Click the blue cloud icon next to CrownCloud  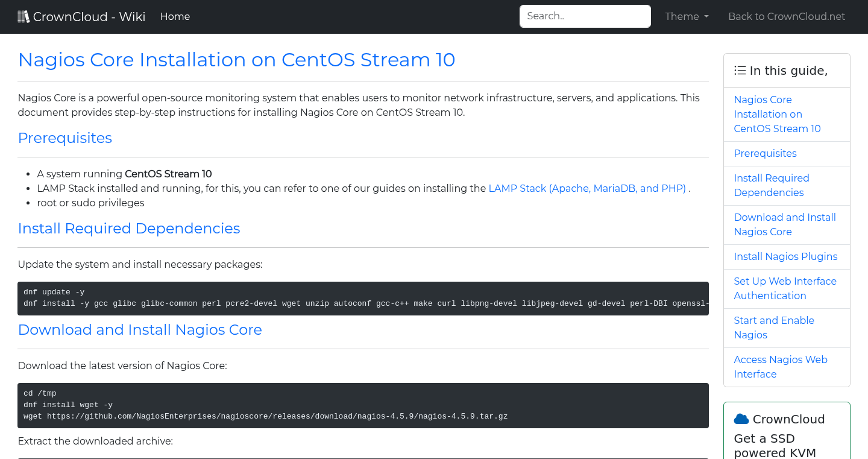click(743, 418)
